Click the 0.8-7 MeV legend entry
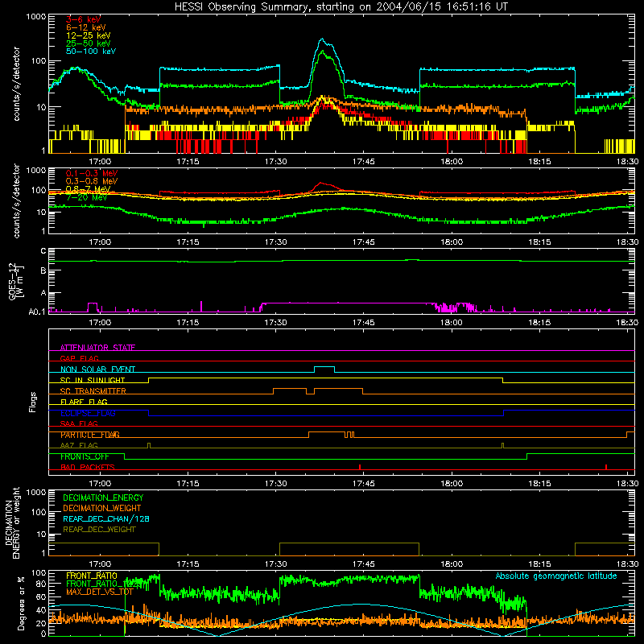Viewport: 644px width, 644px height. pyautogui.click(x=89, y=189)
